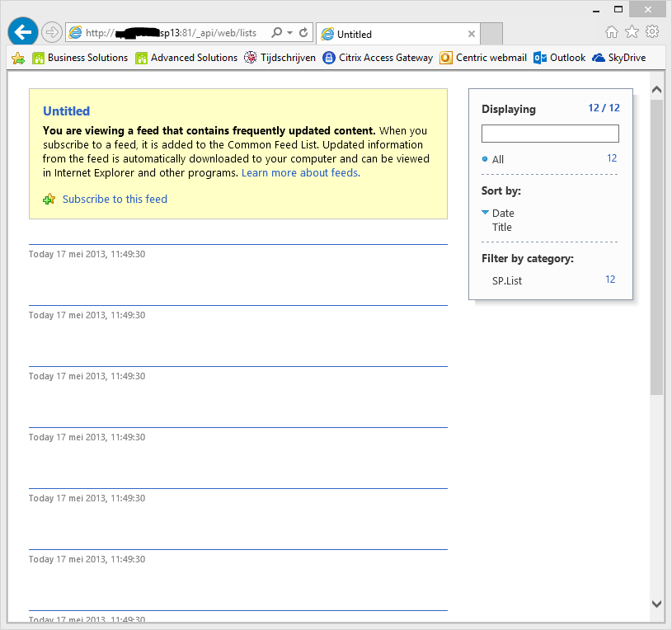The height and width of the screenshot is (630, 672).
Task: Open Advanced Solutions favorite
Action: coord(186,58)
